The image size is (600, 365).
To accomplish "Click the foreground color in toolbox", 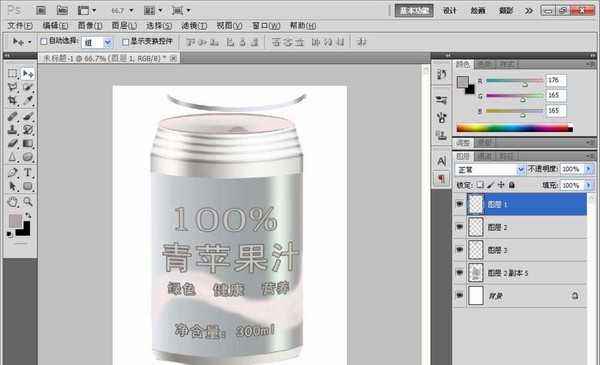I will coord(15,221).
